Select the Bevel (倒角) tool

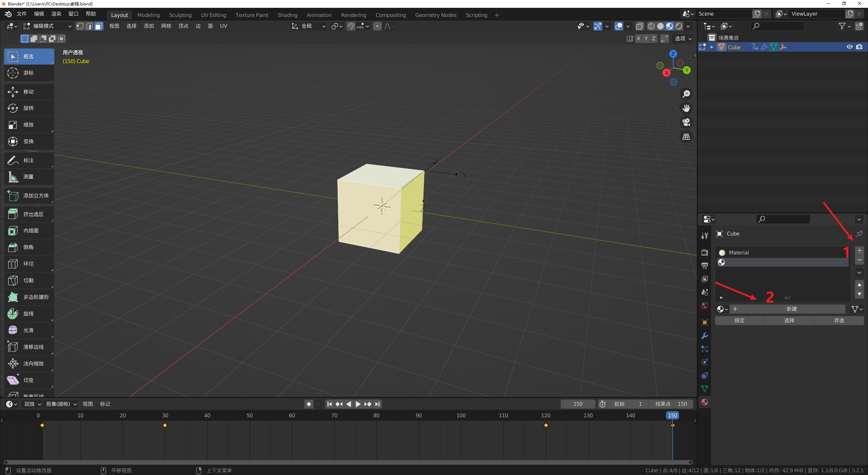click(29, 247)
